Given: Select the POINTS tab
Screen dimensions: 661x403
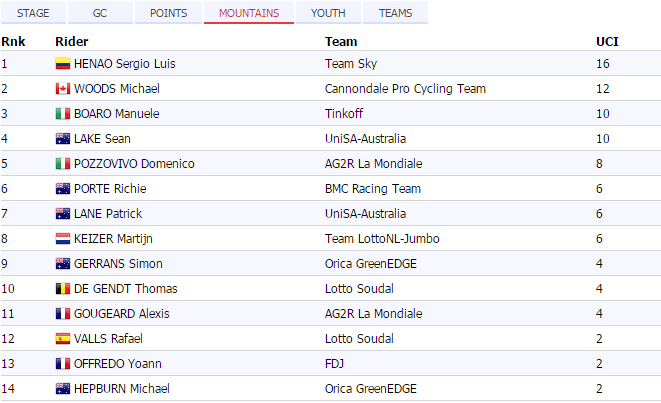Looking at the screenshot, I should pyautogui.click(x=168, y=13).
